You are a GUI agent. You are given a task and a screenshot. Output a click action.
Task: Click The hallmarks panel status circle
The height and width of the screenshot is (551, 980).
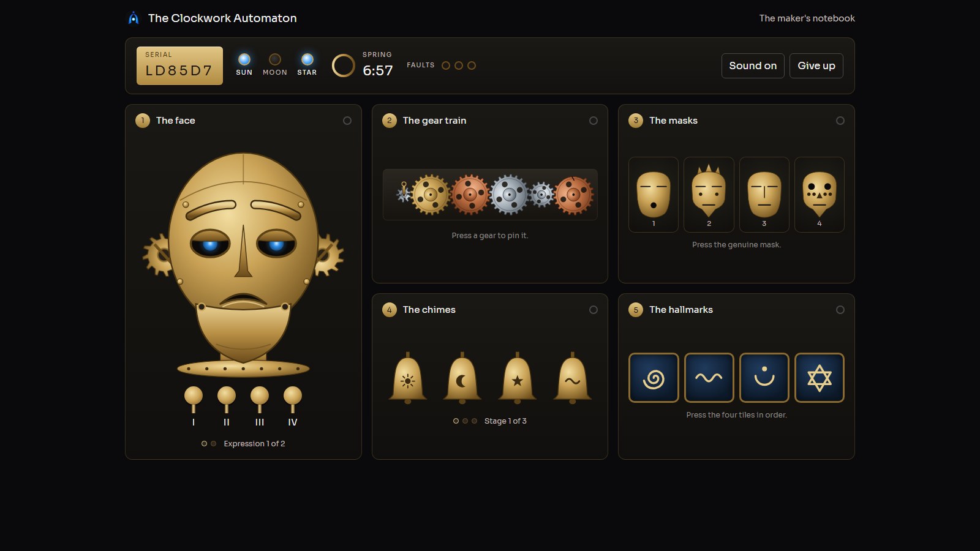(x=840, y=310)
